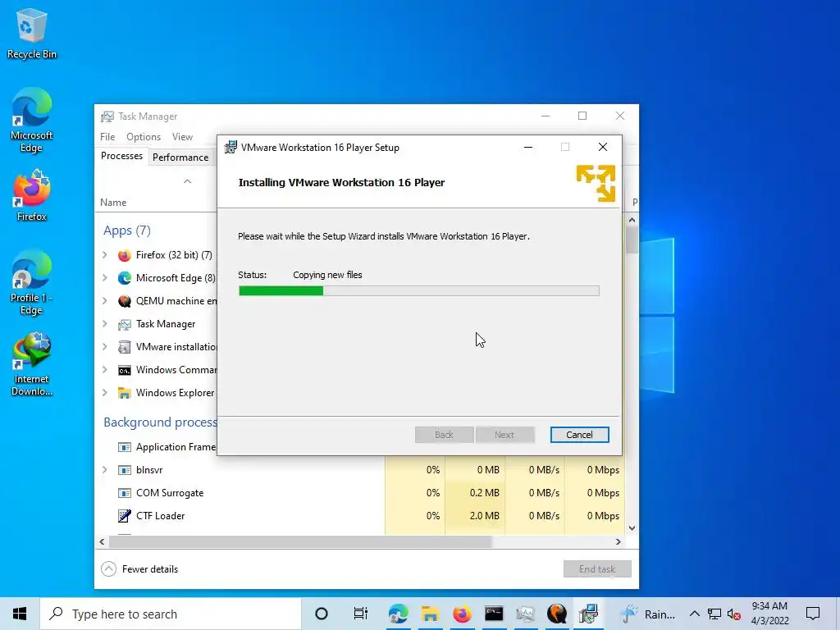Open the Microsoft Edge desktop shortcut
The image size is (840, 630).
coord(31,120)
